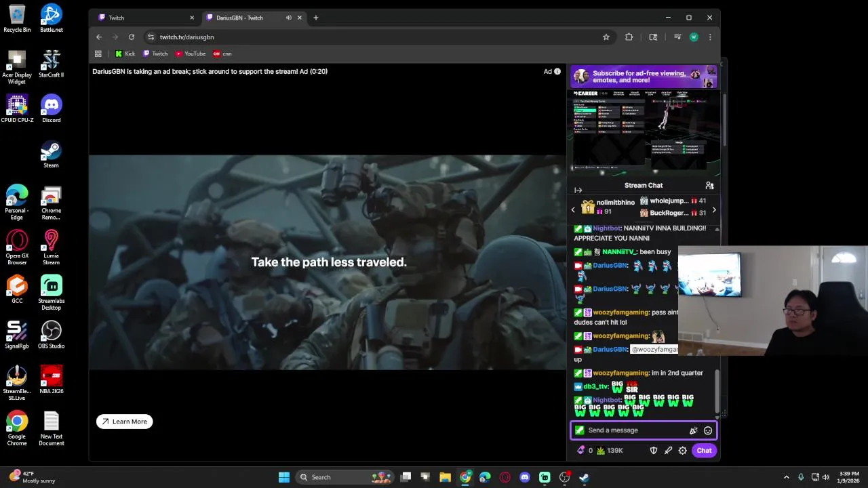The height and width of the screenshot is (488, 868).
Task: Open the Twitch bookmark in bookmarks bar
Action: point(155,54)
